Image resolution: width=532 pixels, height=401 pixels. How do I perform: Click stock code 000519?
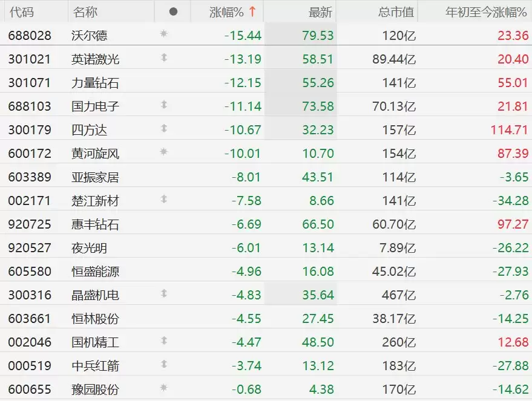coord(30,366)
